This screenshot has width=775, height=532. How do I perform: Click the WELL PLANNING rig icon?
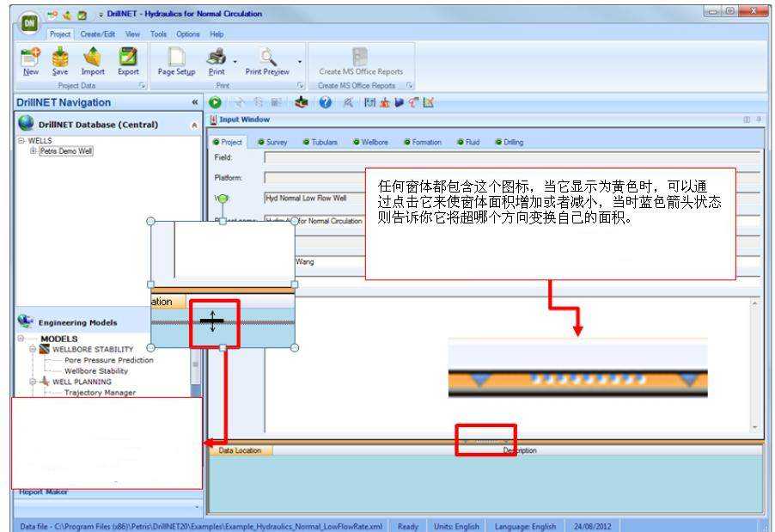[x=45, y=382]
